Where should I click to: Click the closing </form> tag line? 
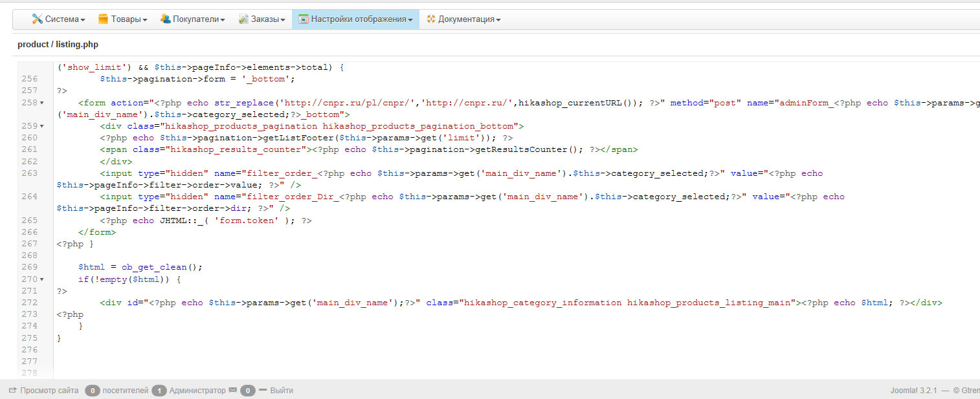coord(97,232)
